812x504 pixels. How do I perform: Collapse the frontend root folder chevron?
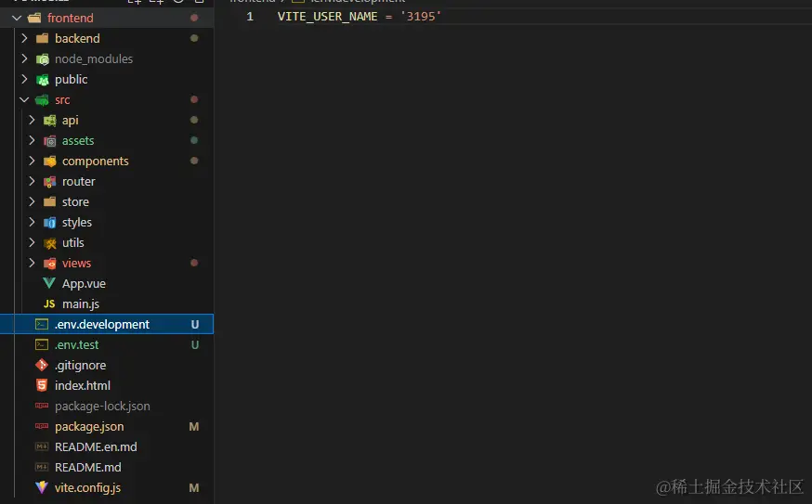[17, 19]
